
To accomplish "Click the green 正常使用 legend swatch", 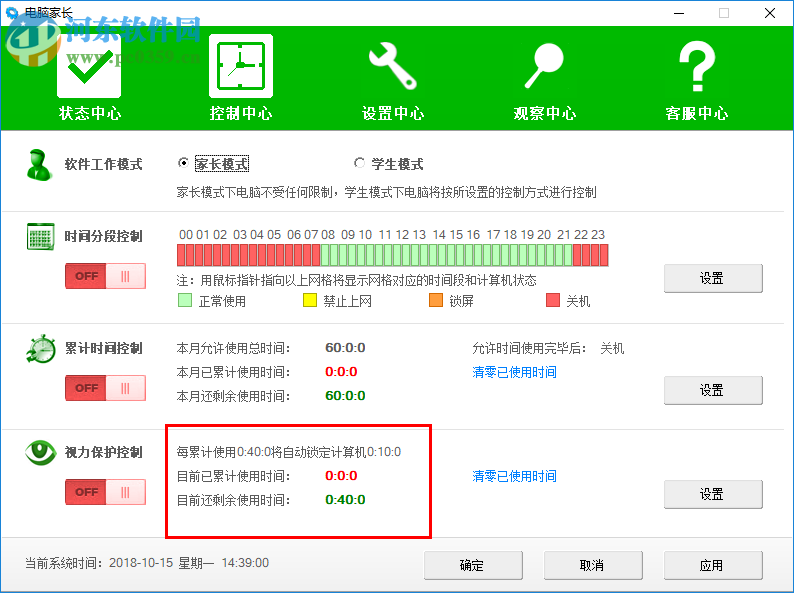I will pyautogui.click(x=185, y=300).
